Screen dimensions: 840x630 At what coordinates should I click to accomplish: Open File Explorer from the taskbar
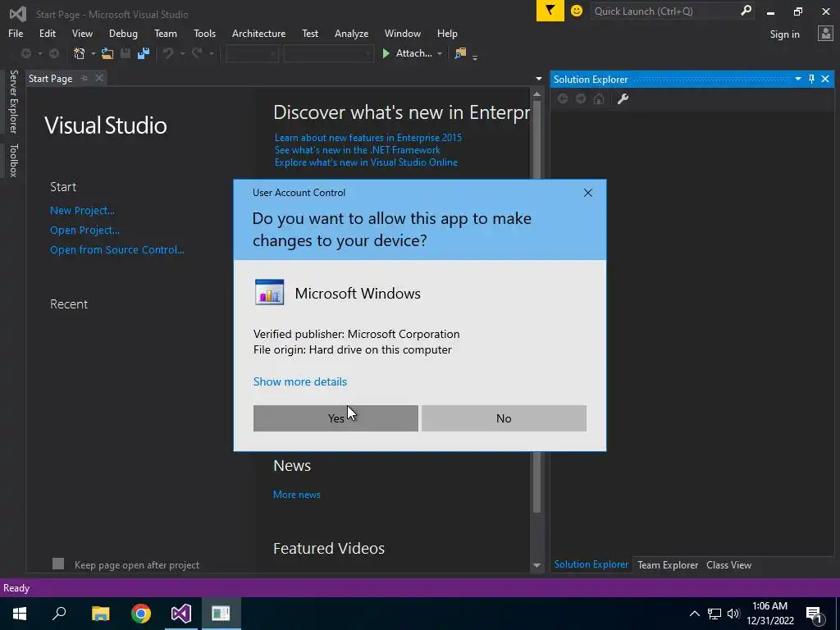coord(100,614)
